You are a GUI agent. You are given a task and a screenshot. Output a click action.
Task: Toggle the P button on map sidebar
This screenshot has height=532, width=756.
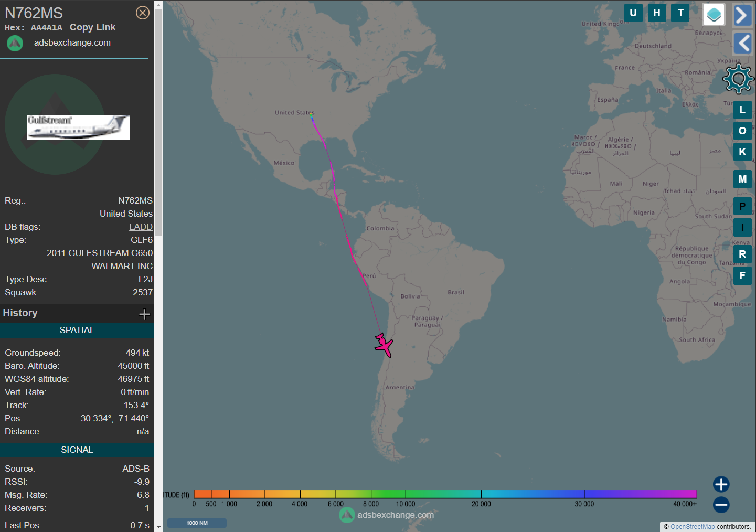pos(742,206)
